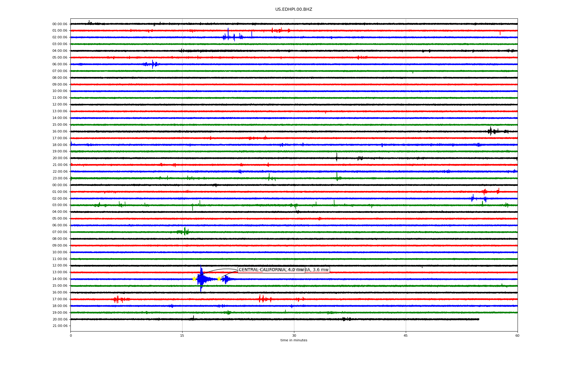This screenshot has width=588, height=368.
Task: Click the "time in minutes" axis label
Action: click(294, 340)
